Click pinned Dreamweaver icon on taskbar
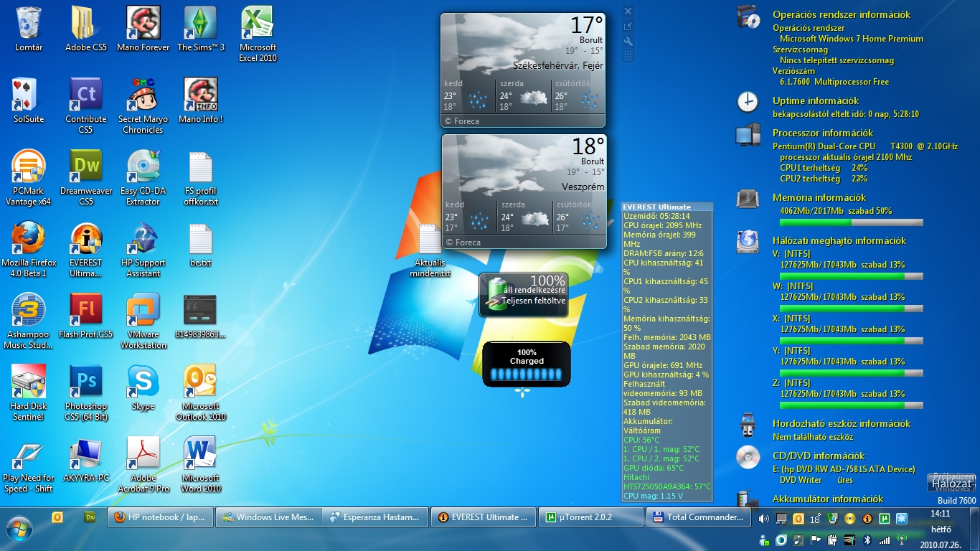The height and width of the screenshot is (551, 980). (x=90, y=517)
